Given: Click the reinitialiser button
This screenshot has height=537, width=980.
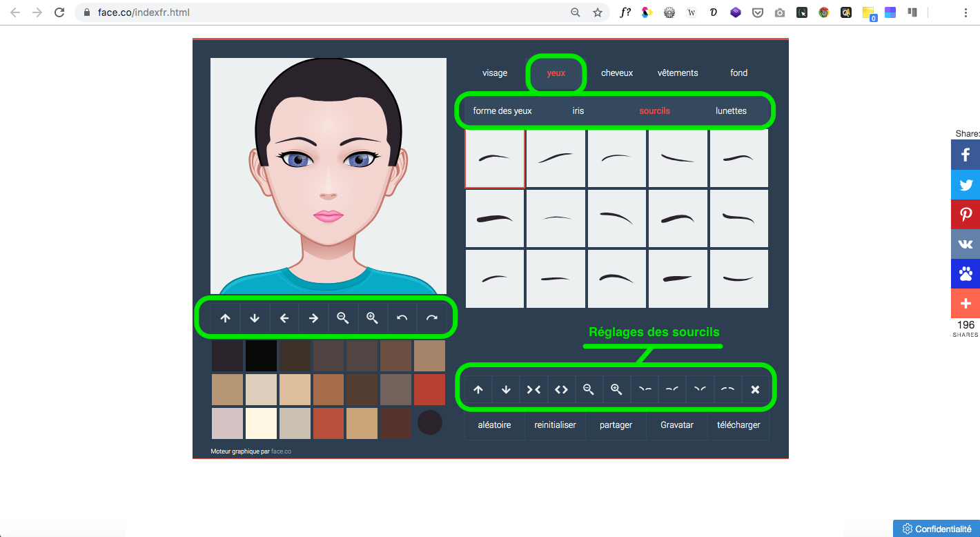Looking at the screenshot, I should pyautogui.click(x=556, y=425).
